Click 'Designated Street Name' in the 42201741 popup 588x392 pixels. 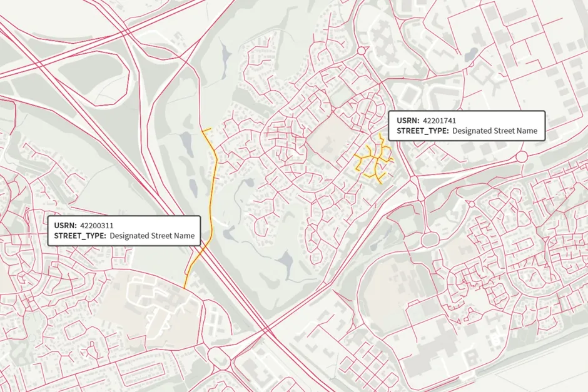click(x=494, y=131)
